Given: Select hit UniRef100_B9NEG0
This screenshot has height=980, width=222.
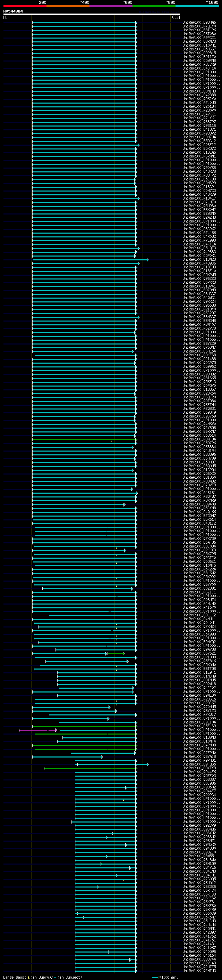Looking at the screenshot, I should (x=199, y=695).
